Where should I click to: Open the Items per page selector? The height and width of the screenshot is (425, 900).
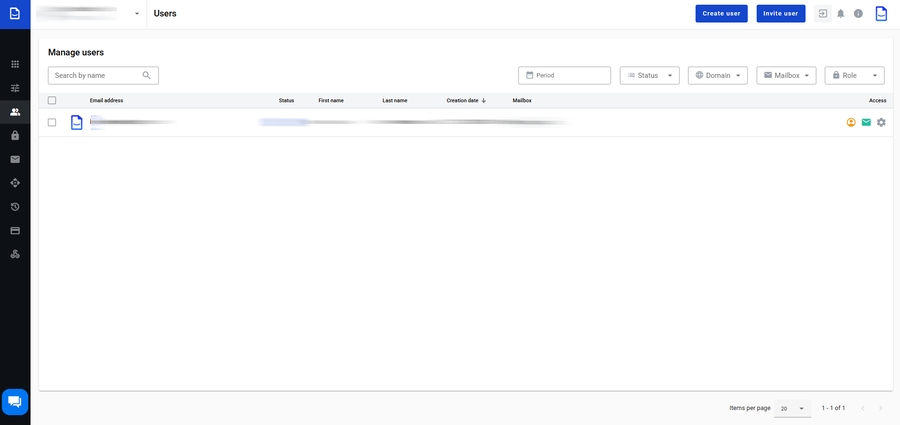[792, 408]
